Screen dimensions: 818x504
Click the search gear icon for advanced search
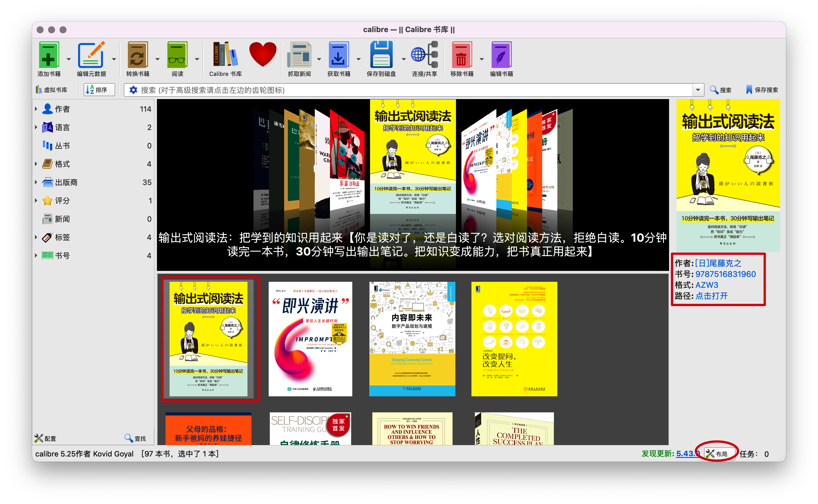click(133, 90)
